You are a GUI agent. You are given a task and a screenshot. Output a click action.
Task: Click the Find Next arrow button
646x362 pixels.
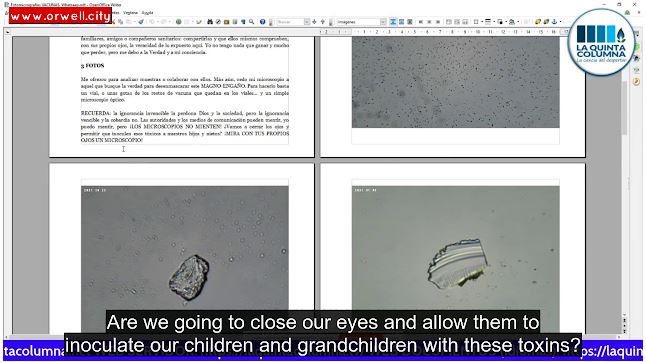314,21
